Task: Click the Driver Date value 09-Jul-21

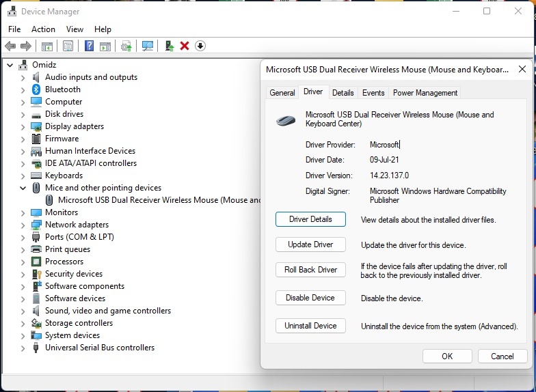Action: click(384, 160)
